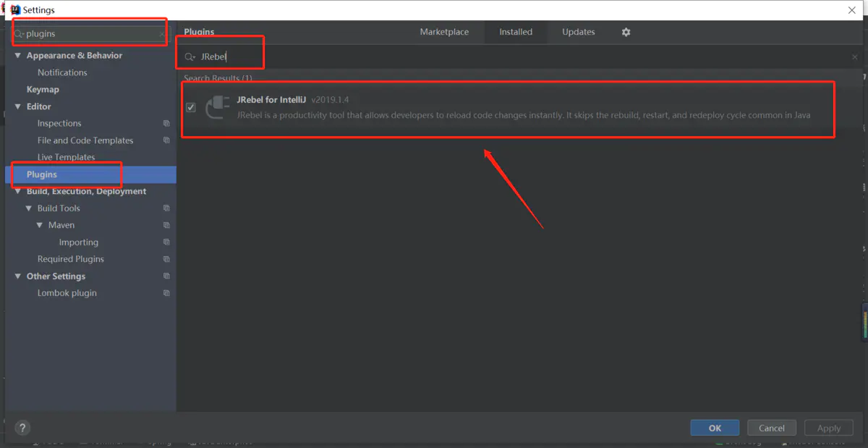
Task: Close the Settings dialog window
Action: 851,10
